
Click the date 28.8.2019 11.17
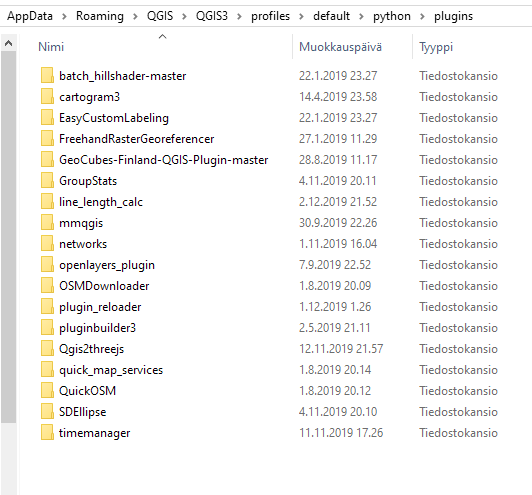coord(338,160)
